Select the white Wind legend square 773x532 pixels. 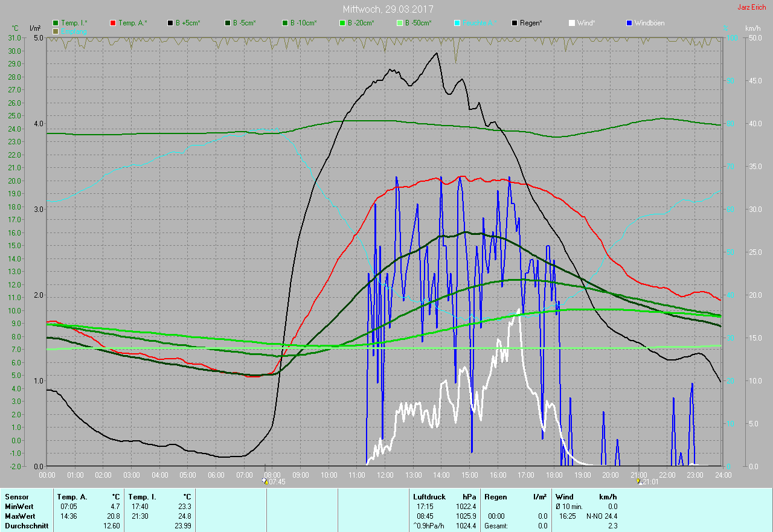pos(572,23)
